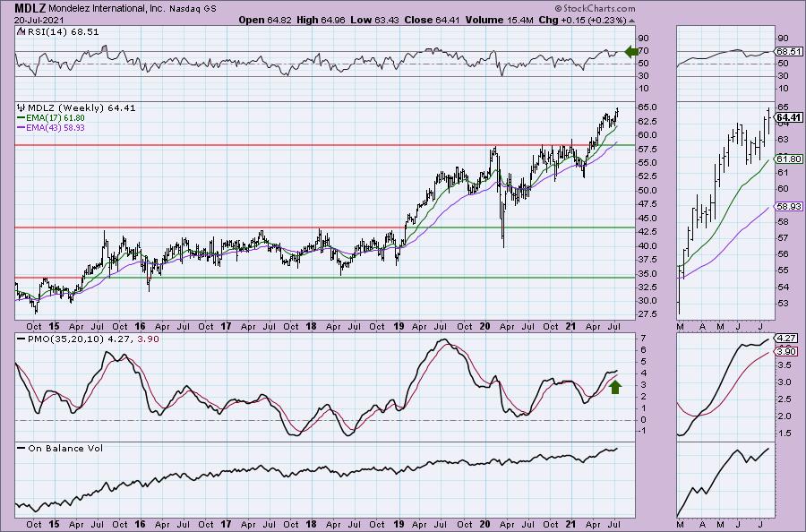This screenshot has height=532, width=806.
Task: Click the 3.90 PMO signal tag at right
Action: point(787,352)
